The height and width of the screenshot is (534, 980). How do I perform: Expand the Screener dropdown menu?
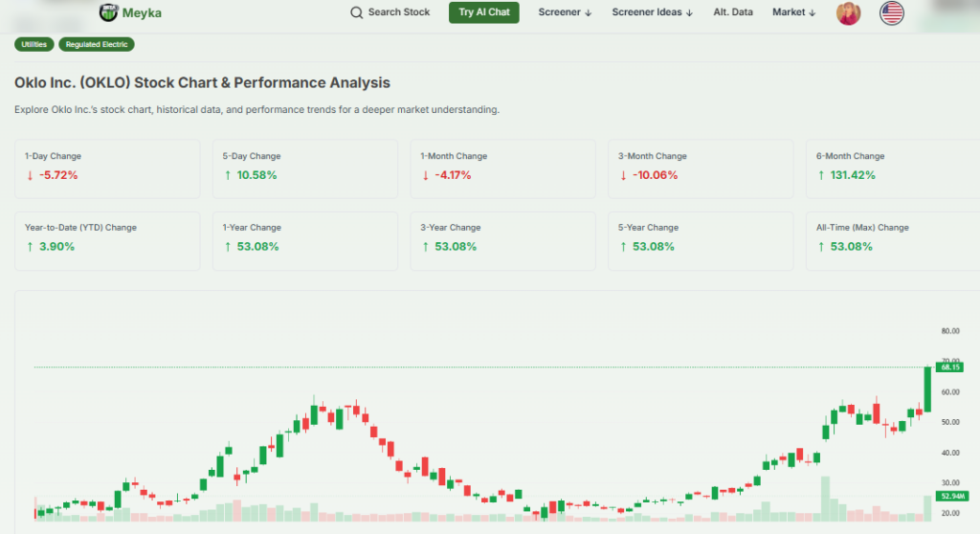click(x=565, y=12)
